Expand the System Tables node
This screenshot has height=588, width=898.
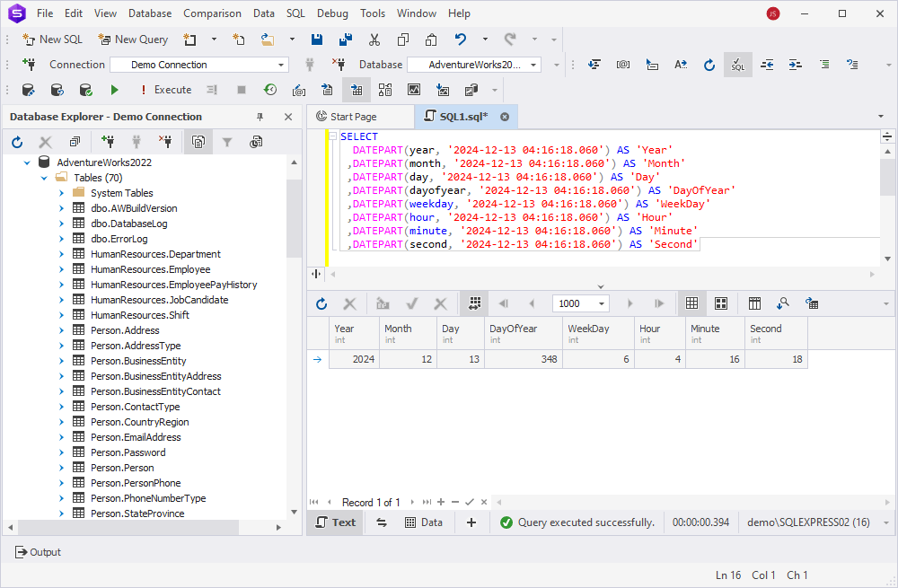point(61,193)
